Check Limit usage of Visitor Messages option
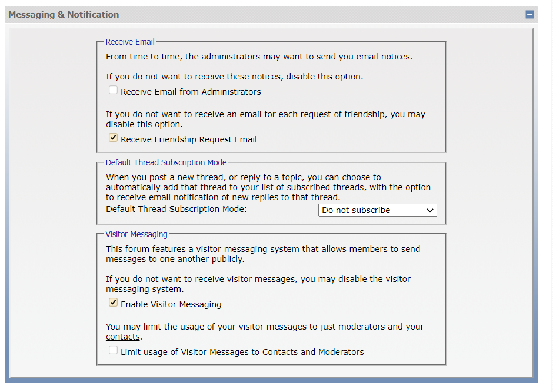This screenshot has height=392, width=553. click(x=113, y=350)
